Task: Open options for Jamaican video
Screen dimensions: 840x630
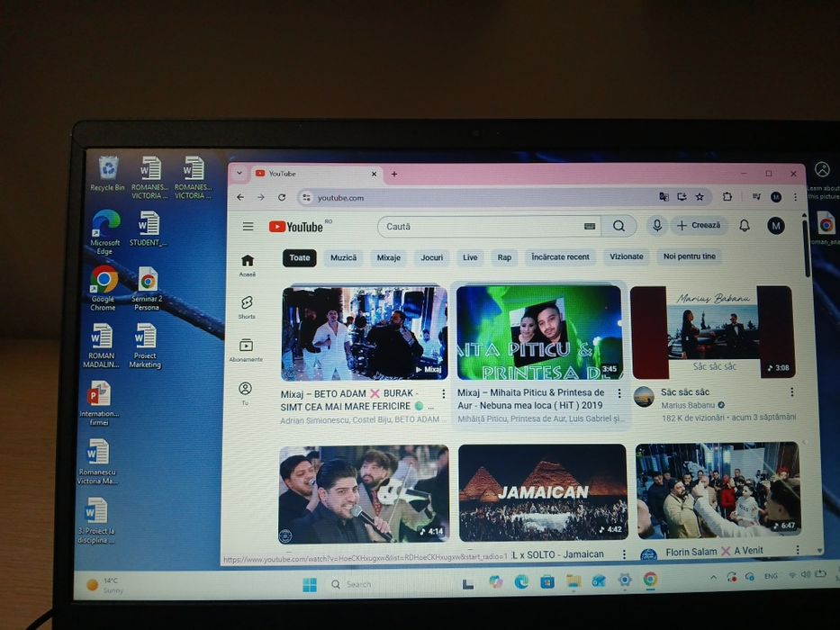Action: [624, 554]
